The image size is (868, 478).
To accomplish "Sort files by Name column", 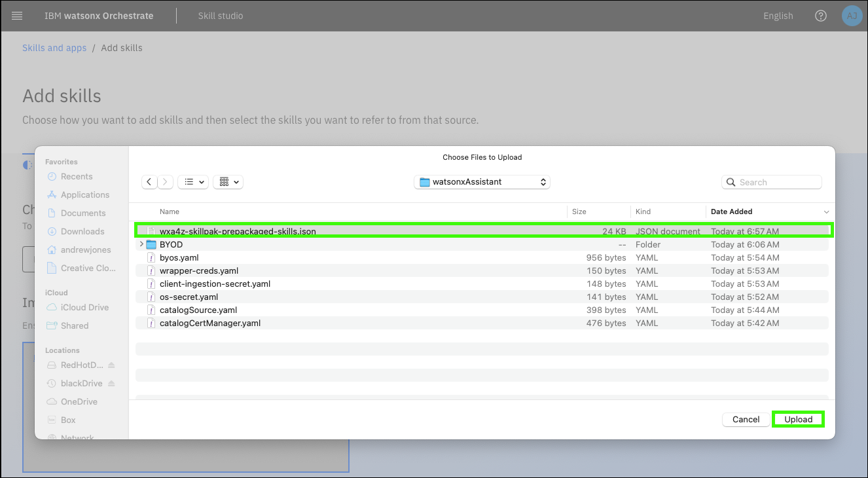I will (x=170, y=211).
